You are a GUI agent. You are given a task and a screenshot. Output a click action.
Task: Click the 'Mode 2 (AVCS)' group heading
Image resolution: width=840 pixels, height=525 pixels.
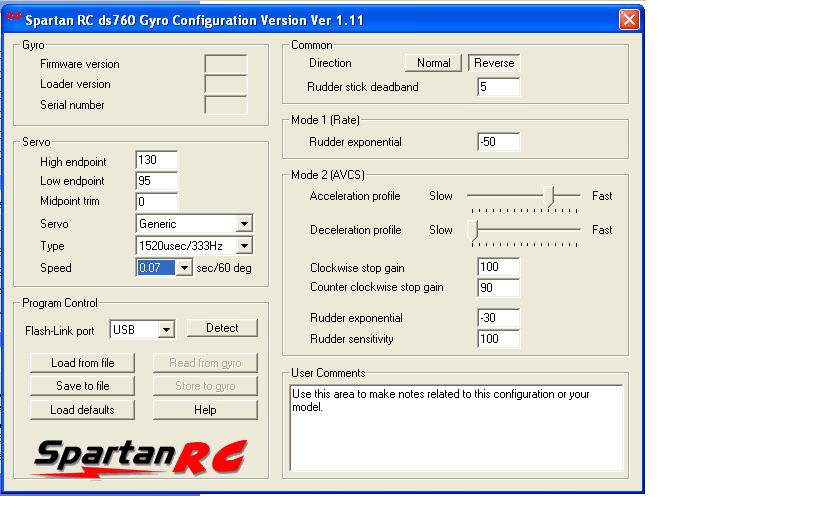pyautogui.click(x=328, y=175)
